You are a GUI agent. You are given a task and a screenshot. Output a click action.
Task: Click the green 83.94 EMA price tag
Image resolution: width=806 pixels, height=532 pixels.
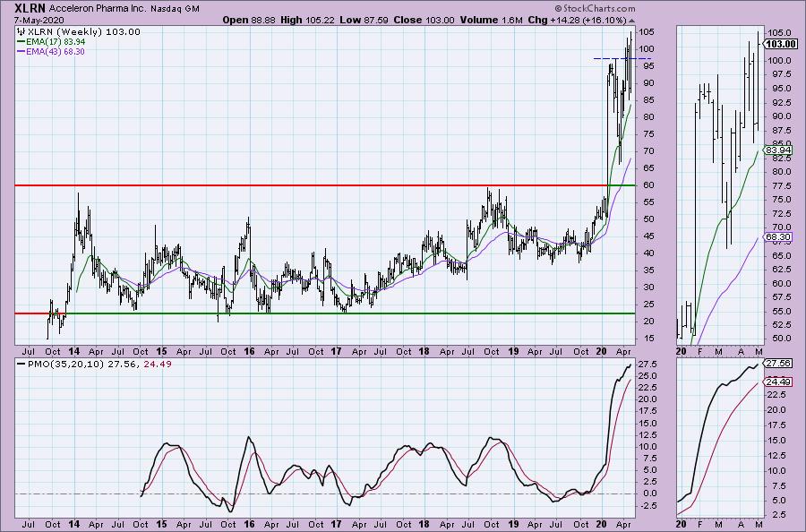(x=777, y=150)
